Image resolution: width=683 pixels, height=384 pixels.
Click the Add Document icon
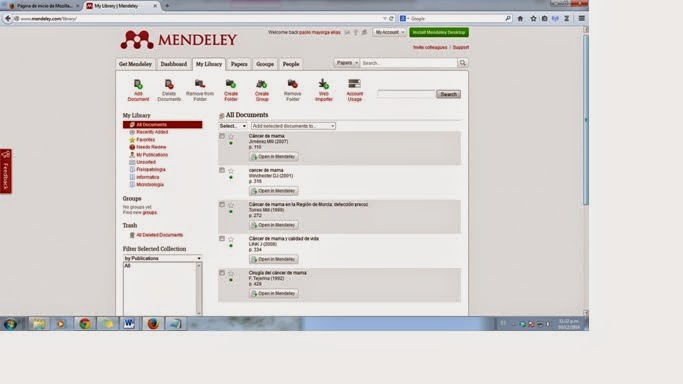[x=138, y=84]
